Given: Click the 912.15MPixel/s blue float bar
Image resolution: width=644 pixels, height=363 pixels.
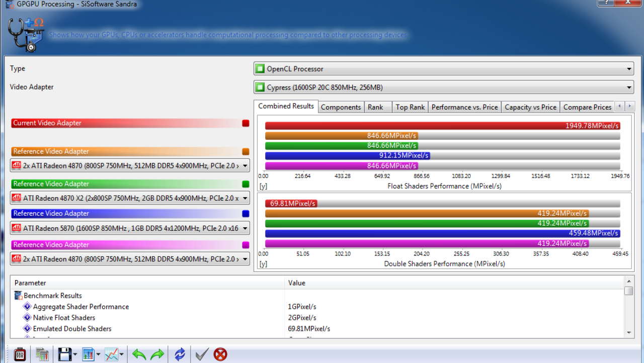Looking at the screenshot, I should click(347, 156).
